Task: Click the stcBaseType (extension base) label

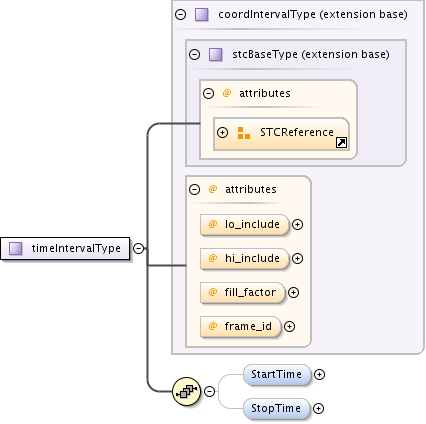Action: click(x=311, y=54)
